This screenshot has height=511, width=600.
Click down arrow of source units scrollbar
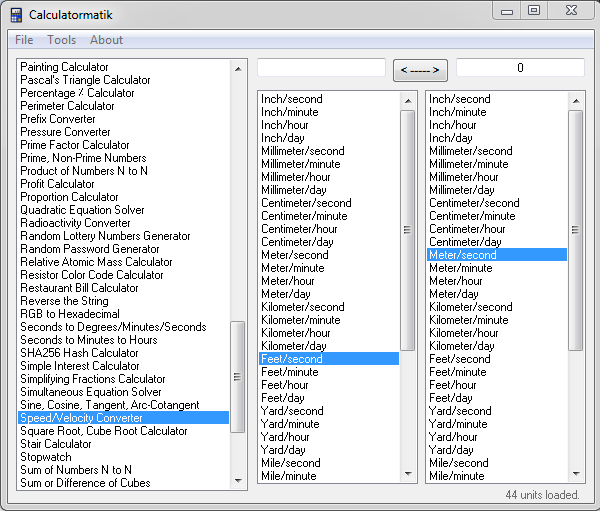(x=408, y=474)
